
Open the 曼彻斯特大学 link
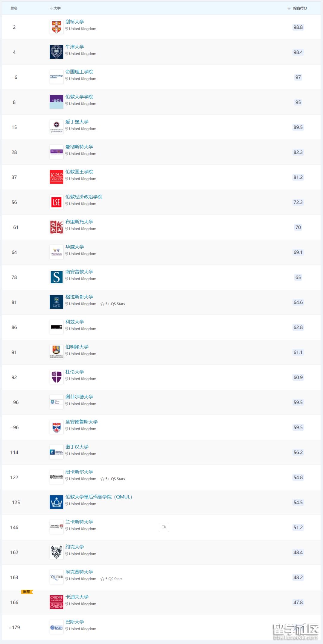point(79,147)
